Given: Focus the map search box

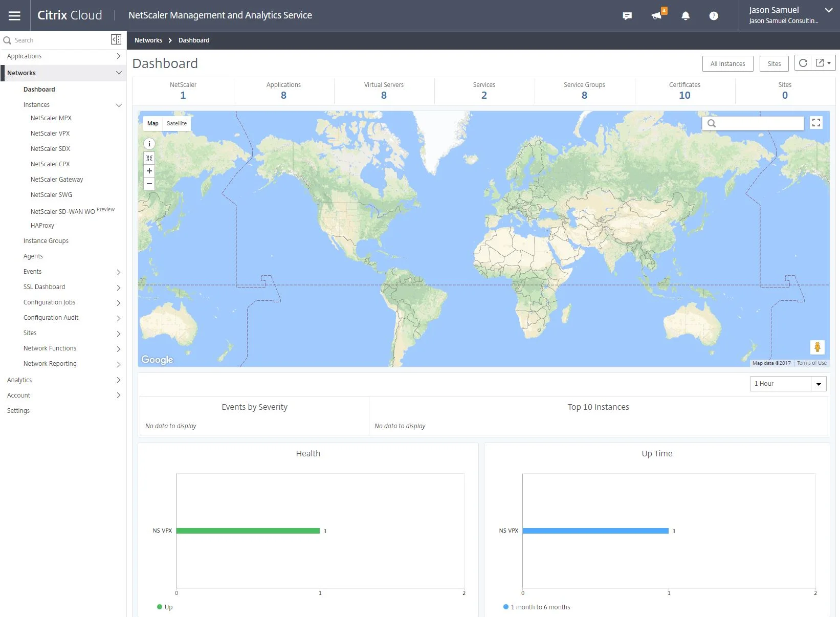Looking at the screenshot, I should (753, 123).
